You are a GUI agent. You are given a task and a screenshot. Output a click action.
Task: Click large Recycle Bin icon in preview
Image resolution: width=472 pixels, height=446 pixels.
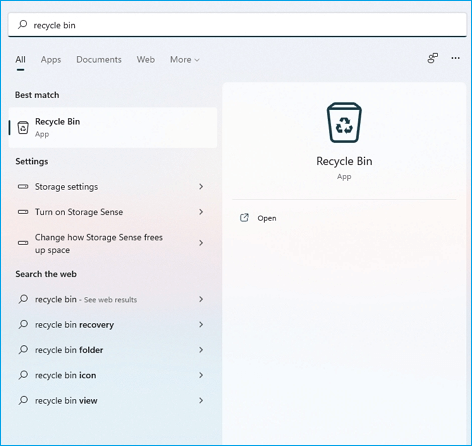coord(344,123)
